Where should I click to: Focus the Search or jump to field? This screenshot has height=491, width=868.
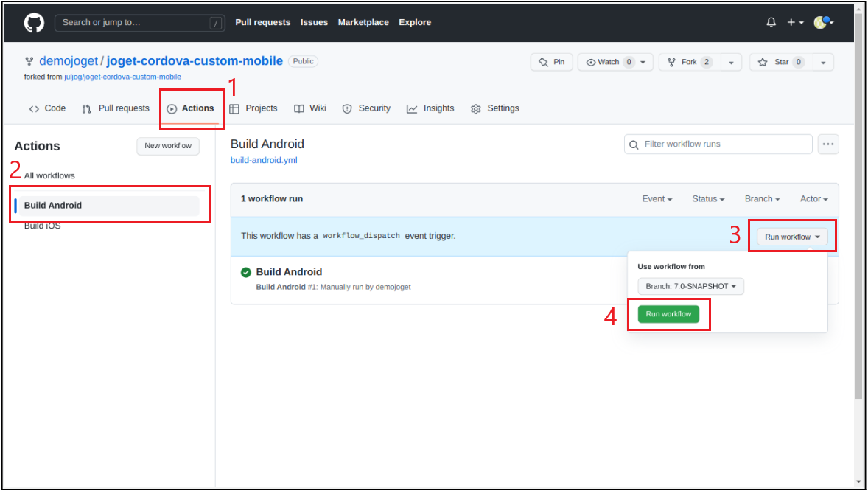[x=139, y=23]
